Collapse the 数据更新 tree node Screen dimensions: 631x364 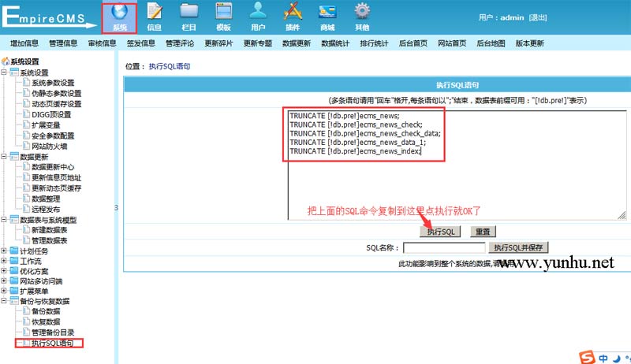coord(4,156)
